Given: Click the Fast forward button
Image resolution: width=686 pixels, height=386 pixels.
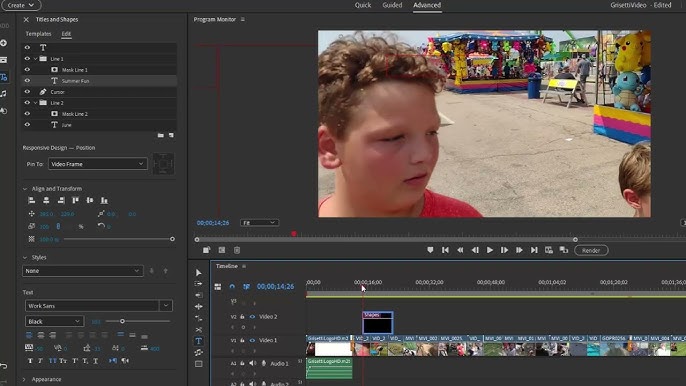Looking at the screenshot, I should 519,250.
